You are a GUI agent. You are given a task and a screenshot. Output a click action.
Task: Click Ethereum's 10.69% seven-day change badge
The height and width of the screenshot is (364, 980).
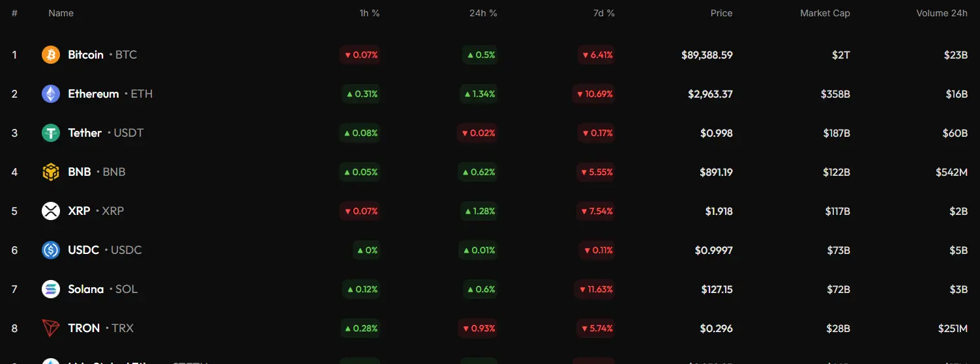pos(593,94)
